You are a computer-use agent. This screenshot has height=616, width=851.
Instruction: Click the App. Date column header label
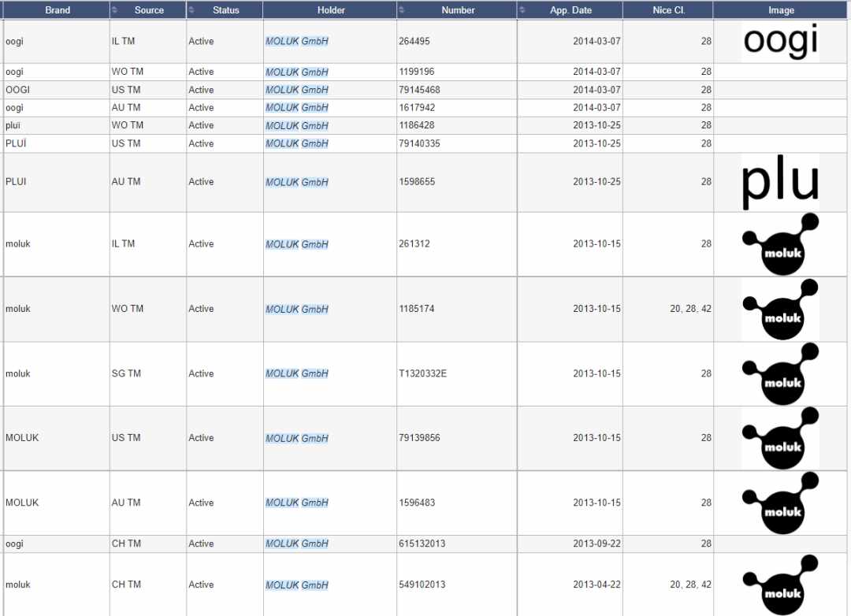click(570, 9)
